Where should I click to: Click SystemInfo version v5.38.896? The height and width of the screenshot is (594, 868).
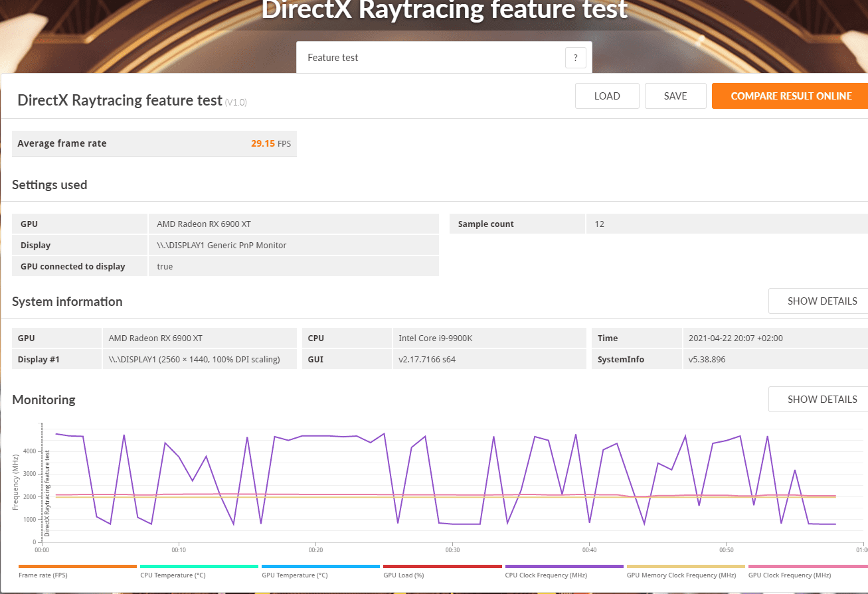(707, 360)
